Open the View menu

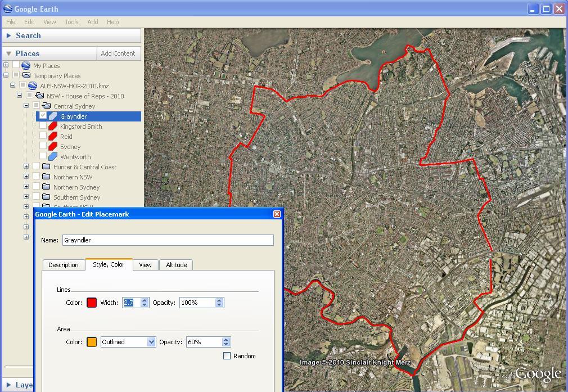(x=49, y=22)
